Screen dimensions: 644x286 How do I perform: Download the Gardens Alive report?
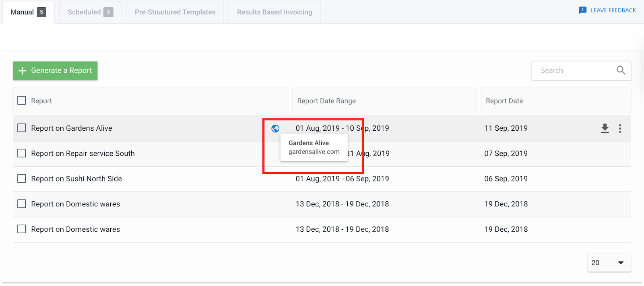(605, 128)
